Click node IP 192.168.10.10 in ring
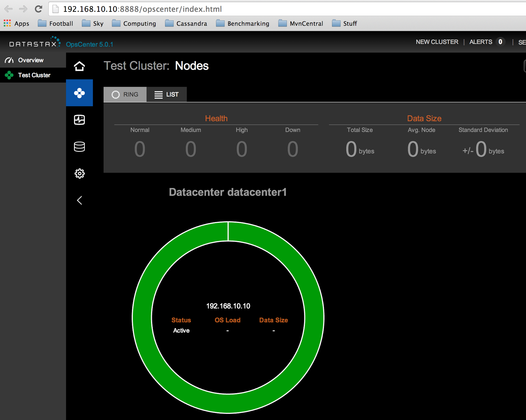Screen dimensions: 526x420 (x=228, y=306)
